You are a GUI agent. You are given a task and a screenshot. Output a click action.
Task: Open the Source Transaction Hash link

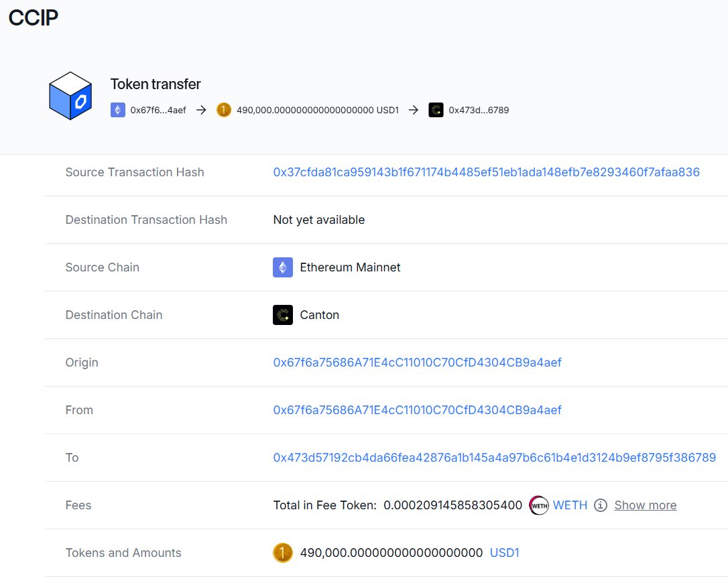click(486, 172)
